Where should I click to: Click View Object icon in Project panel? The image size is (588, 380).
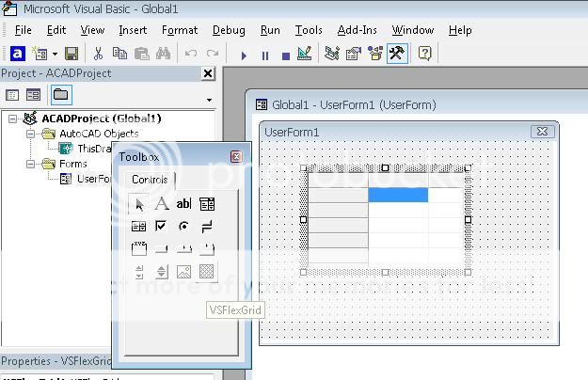point(33,95)
